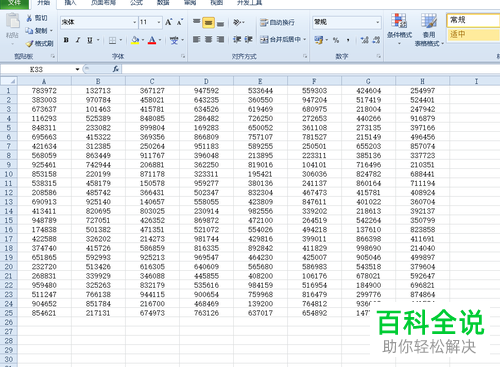Viewport: 500px width, 367px height.
Task: Open the Merge & Center (合并后居中) dropdown arrow
Action: pos(305,40)
